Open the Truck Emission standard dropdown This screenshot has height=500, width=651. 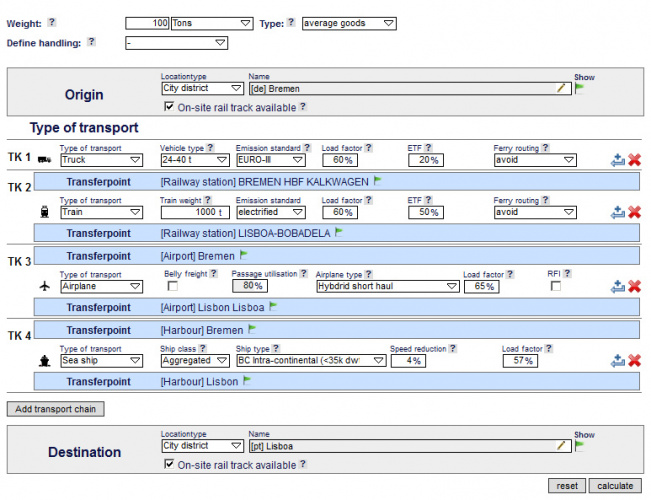point(270,159)
